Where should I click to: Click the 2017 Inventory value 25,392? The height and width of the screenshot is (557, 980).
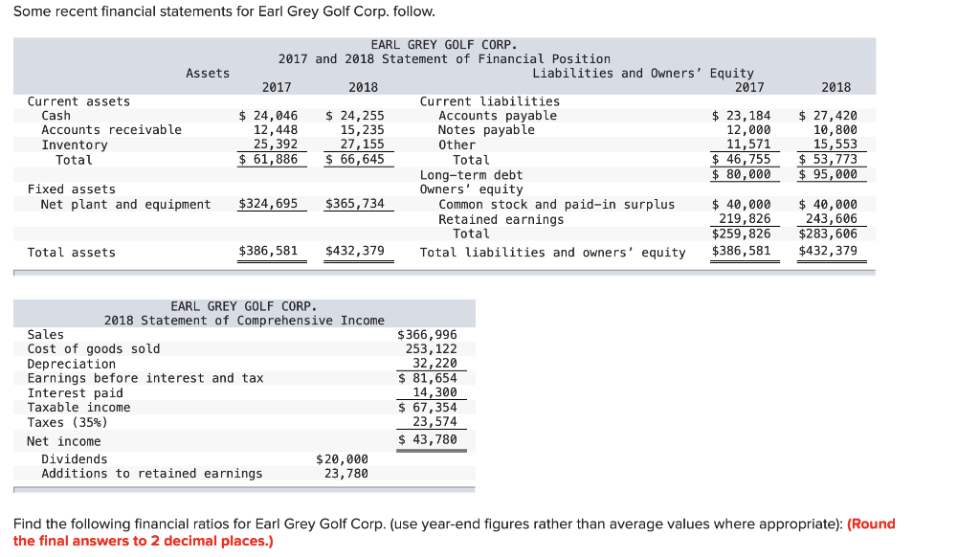pos(276,145)
